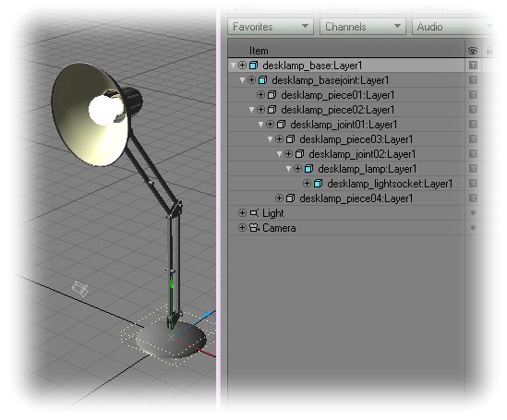This screenshot has height=420, width=507.
Task: Expand channels of desklamp_basejoint:Layer1 plus icon
Action: pos(251,79)
